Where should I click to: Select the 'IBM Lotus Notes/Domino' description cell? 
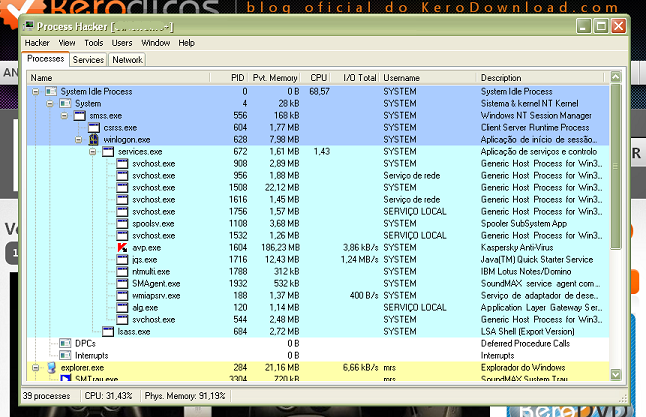[x=526, y=271]
